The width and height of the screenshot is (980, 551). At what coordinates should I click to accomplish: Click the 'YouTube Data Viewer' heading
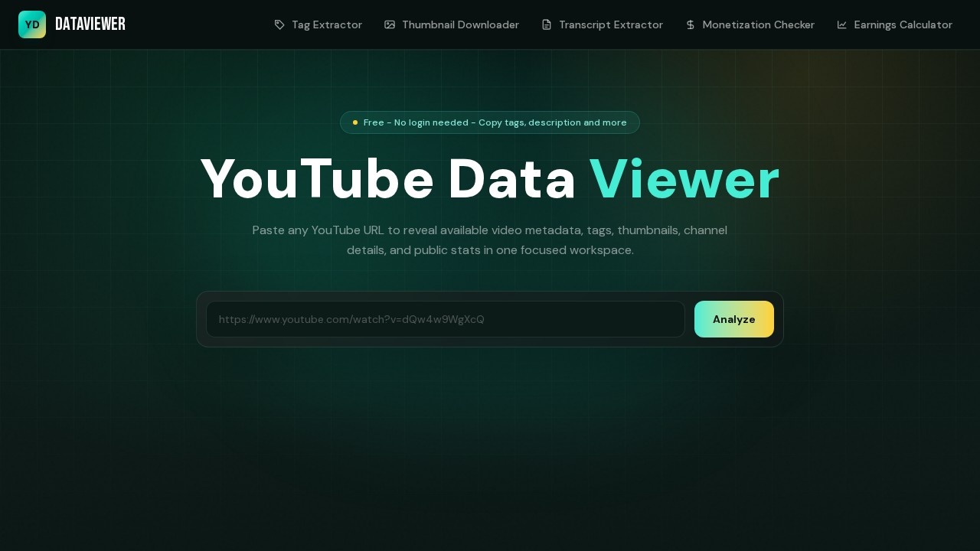tap(490, 180)
